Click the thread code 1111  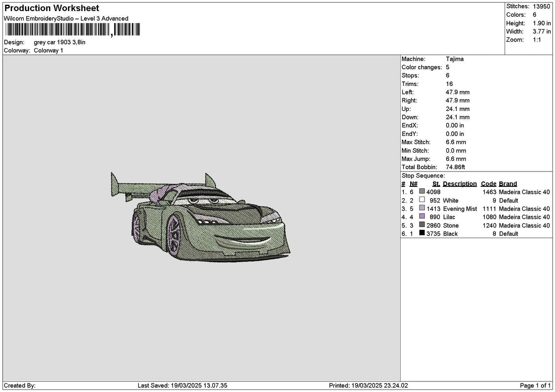click(x=489, y=209)
